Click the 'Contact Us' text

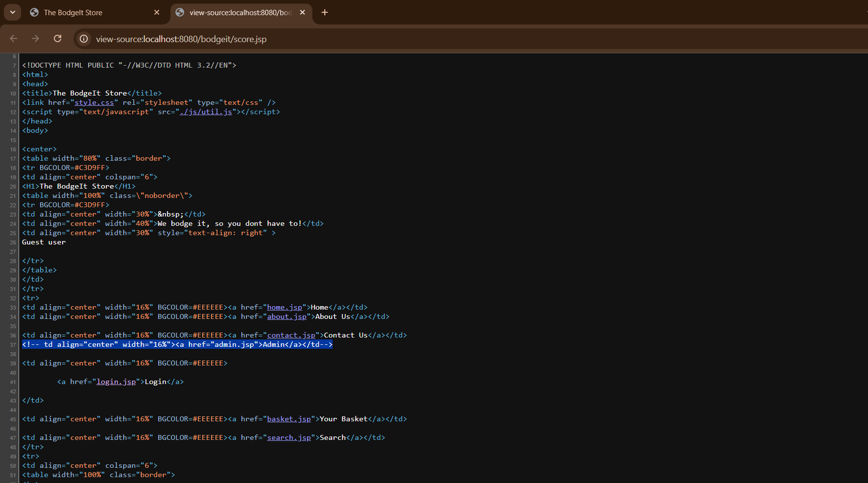[x=346, y=335]
